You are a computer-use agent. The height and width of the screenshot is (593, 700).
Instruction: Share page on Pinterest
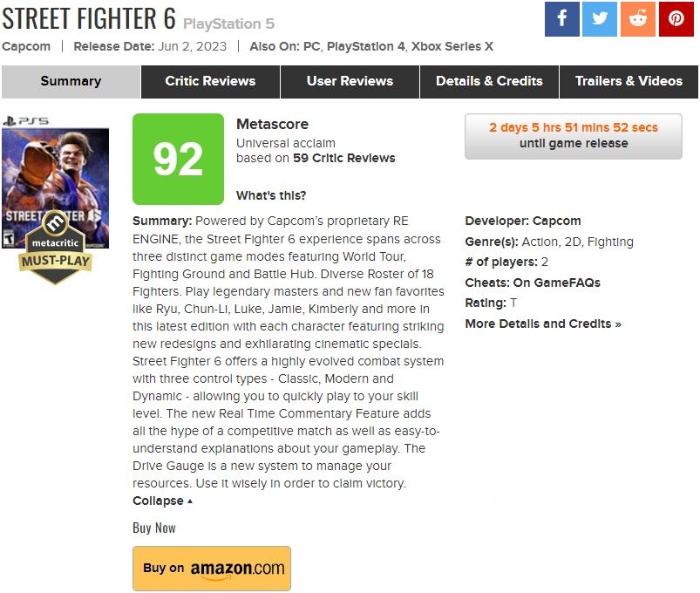point(676,19)
